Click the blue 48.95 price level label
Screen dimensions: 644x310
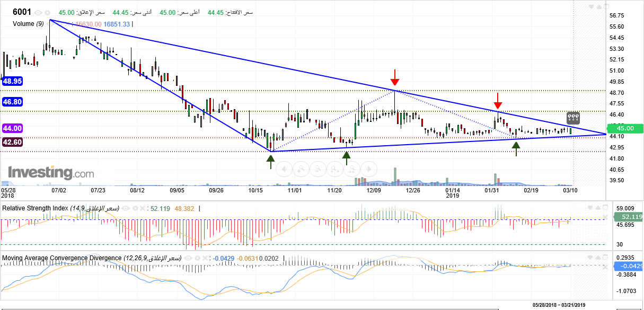tap(12, 82)
